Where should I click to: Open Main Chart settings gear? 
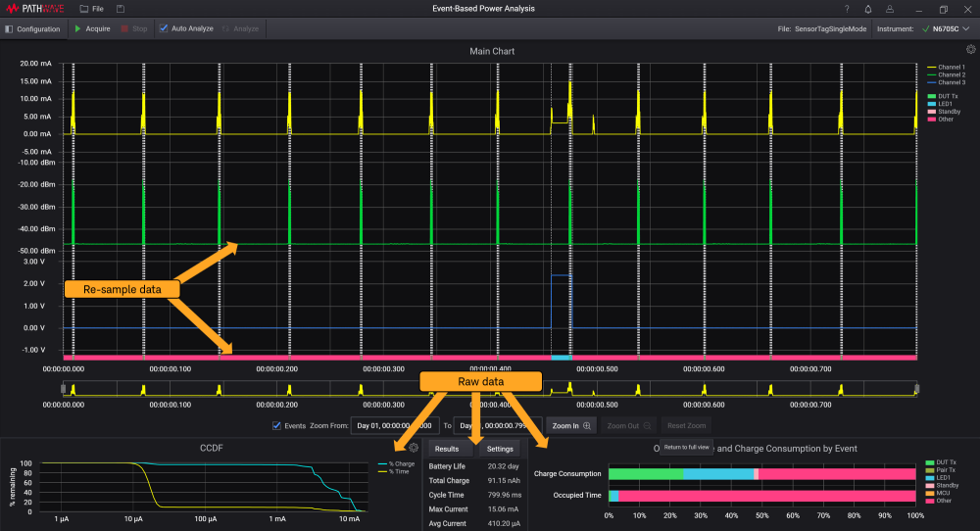tap(970, 49)
